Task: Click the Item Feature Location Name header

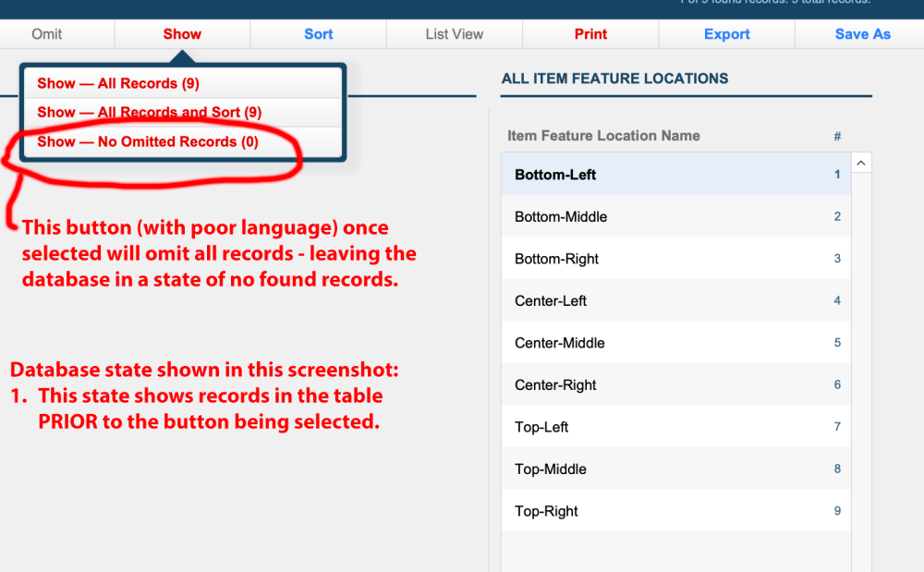Action: coord(604,136)
